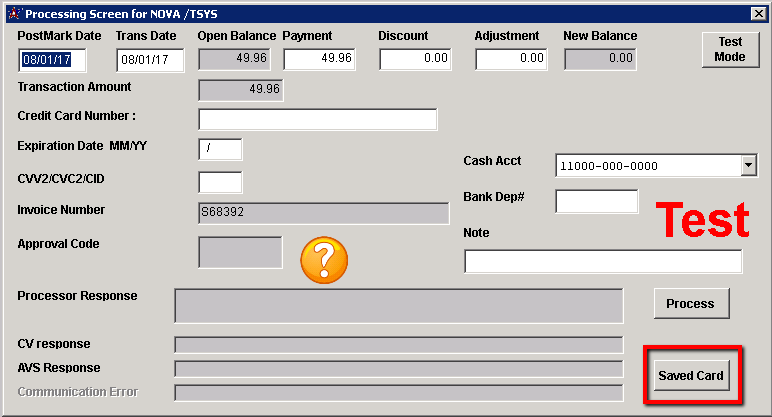The image size is (772, 417).
Task: Select the CVV2/CVC2/CID input box
Action: coord(220,182)
